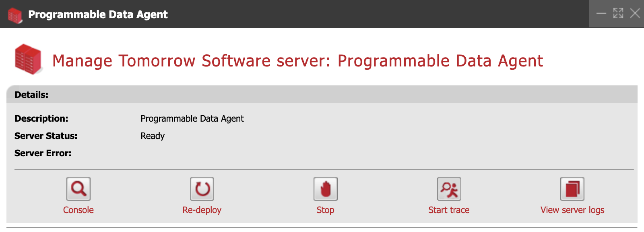Viewport: 644px width, 232px height.
Task: Click the Stop text link
Action: pos(325,210)
